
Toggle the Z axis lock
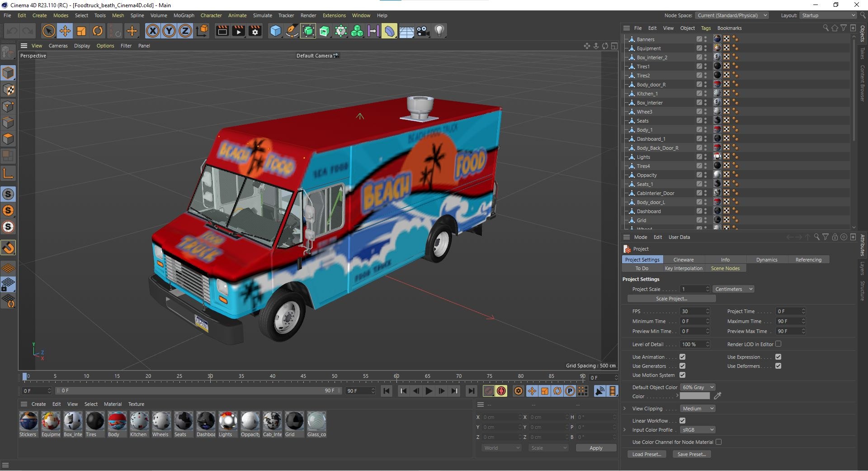pos(185,31)
